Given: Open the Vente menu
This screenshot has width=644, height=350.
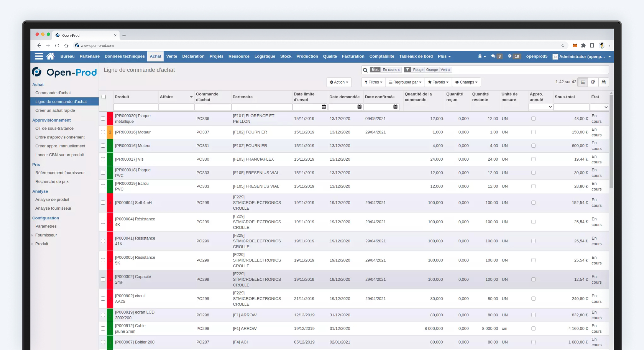Looking at the screenshot, I should tap(171, 56).
